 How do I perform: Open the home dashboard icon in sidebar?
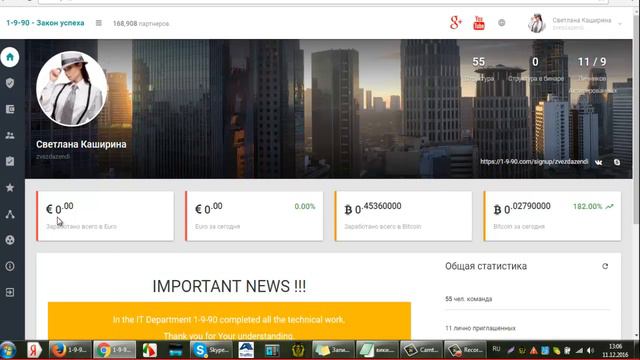coord(10,57)
